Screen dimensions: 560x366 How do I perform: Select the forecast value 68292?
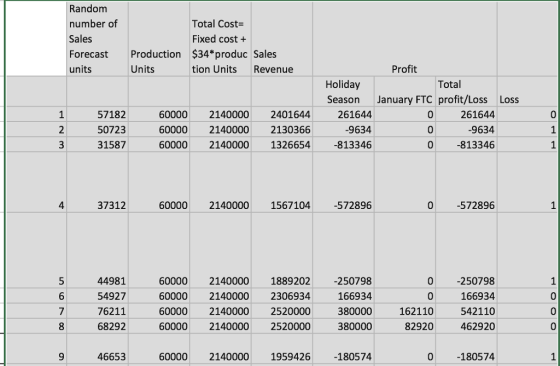[97, 326]
